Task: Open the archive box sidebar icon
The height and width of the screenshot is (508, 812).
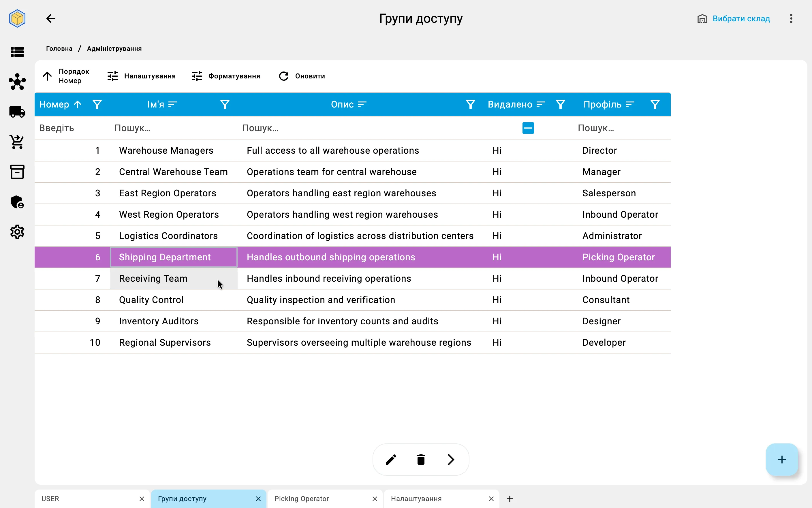Action: 17,172
